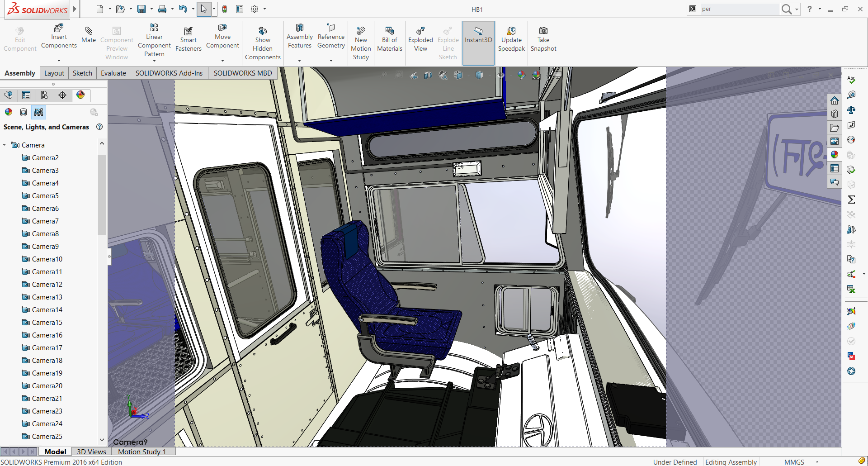Open the Motion Study 1 tab

142,452
